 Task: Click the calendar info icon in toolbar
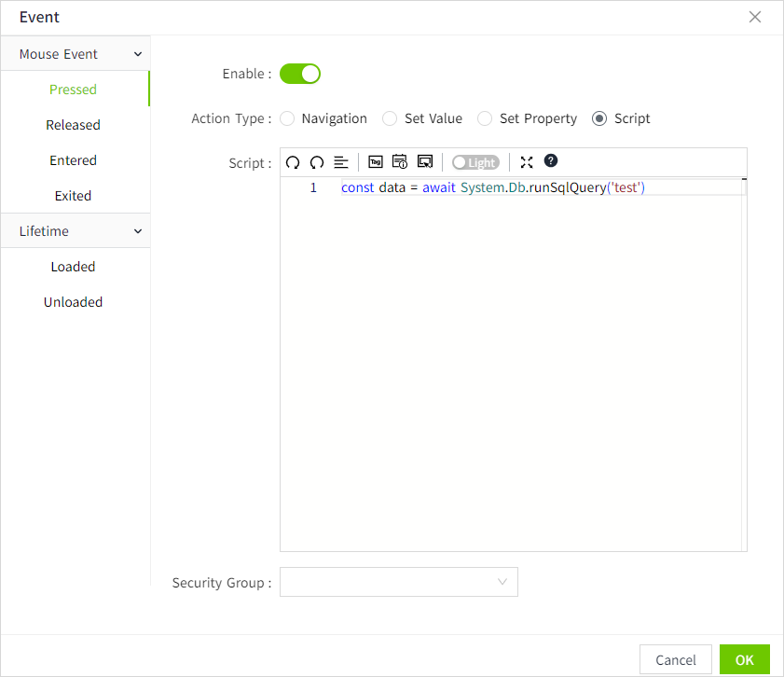tap(400, 162)
